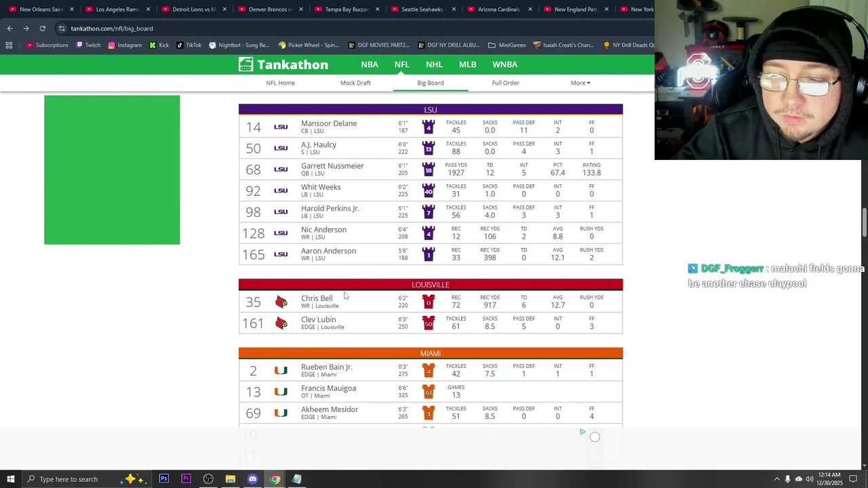The width and height of the screenshot is (868, 488).
Task: Switch to the WNBA section
Action: click(x=505, y=64)
